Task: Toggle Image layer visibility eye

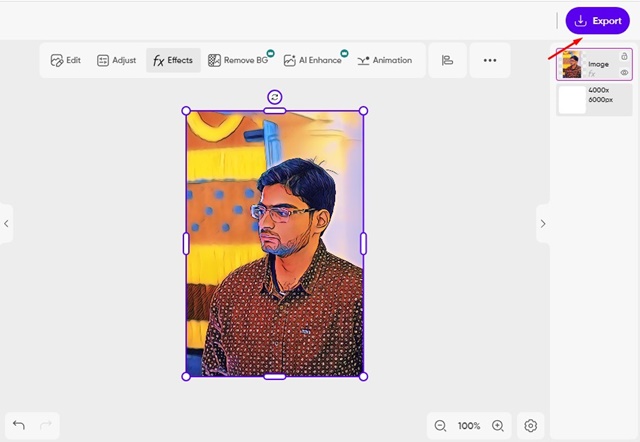Action: coord(625,73)
